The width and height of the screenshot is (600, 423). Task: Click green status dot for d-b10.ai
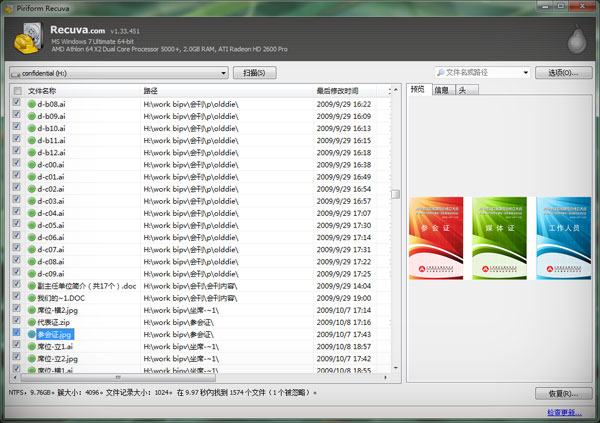(32, 128)
